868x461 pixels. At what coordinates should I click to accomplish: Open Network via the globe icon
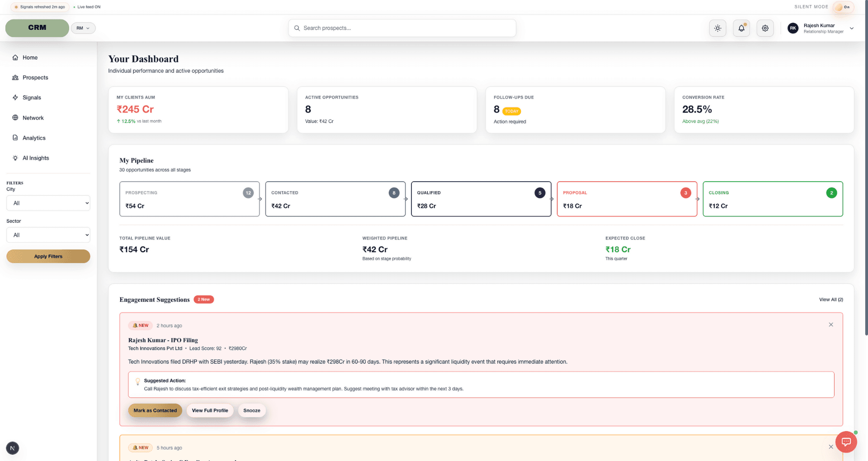point(15,118)
